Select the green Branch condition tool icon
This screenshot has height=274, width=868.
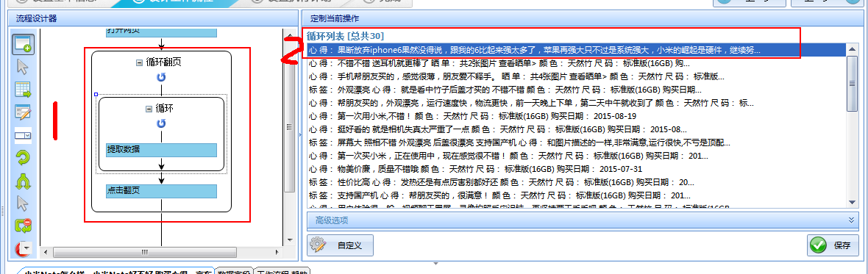coord(23,181)
